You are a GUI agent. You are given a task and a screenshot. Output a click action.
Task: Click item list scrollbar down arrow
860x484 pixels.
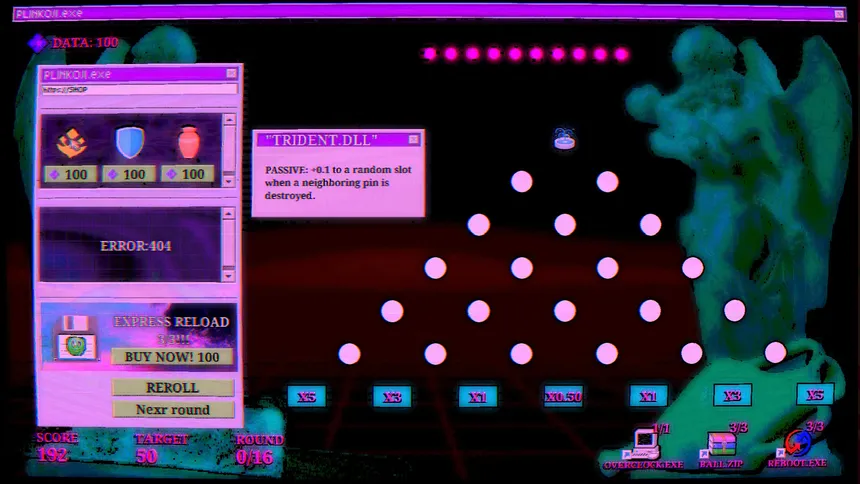pyautogui.click(x=229, y=181)
